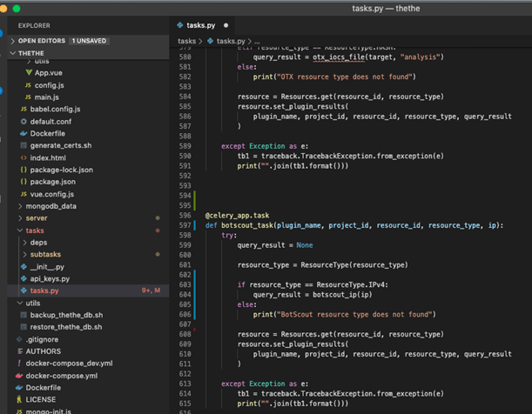Click the unsaved dot on tasks.py tab
Image resolution: width=532 pixels, height=414 pixels.
[x=226, y=26]
